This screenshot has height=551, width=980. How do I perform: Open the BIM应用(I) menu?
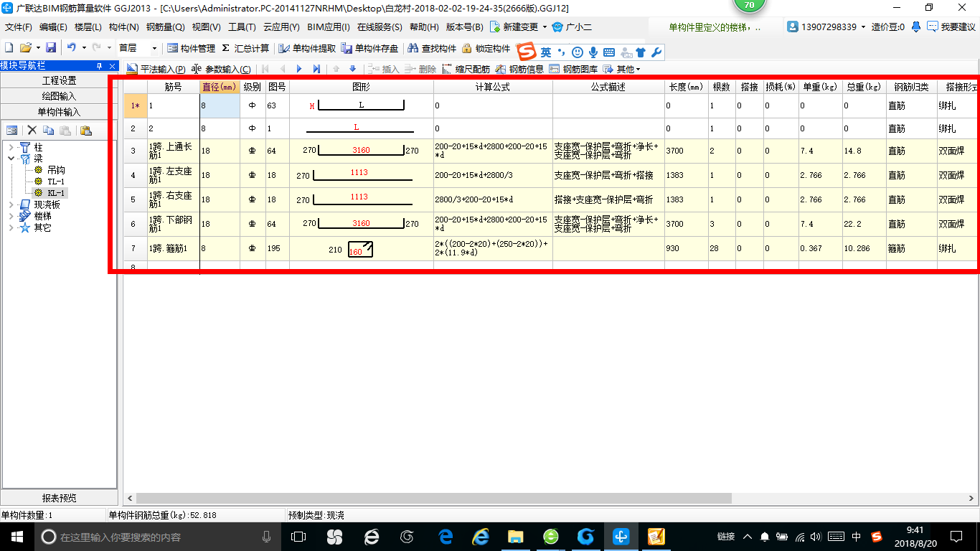[x=329, y=27]
